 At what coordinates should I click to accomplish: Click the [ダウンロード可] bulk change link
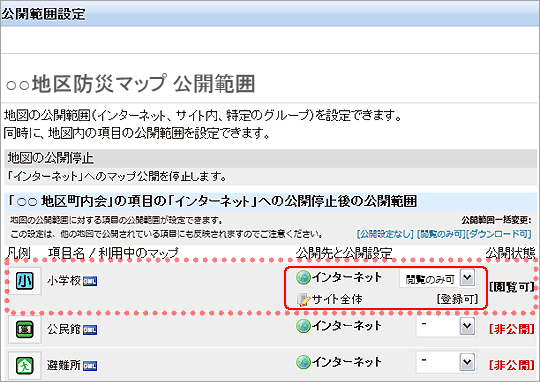(x=498, y=234)
